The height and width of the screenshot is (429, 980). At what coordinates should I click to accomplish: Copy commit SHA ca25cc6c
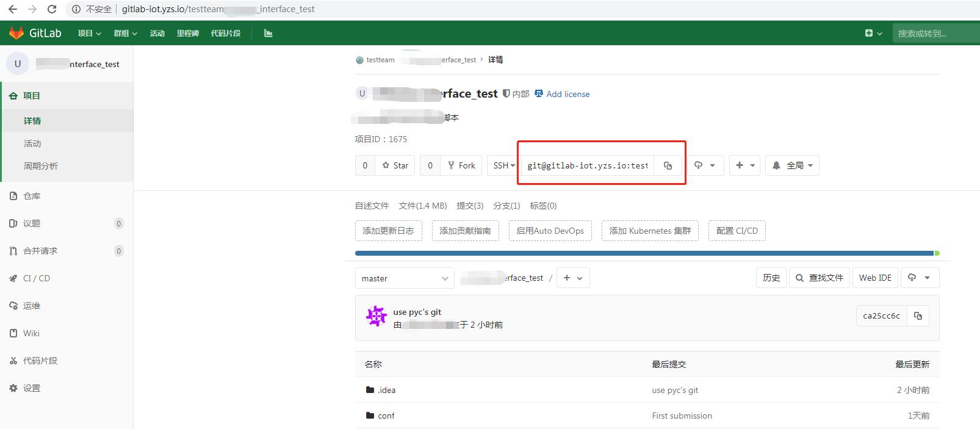tap(918, 315)
